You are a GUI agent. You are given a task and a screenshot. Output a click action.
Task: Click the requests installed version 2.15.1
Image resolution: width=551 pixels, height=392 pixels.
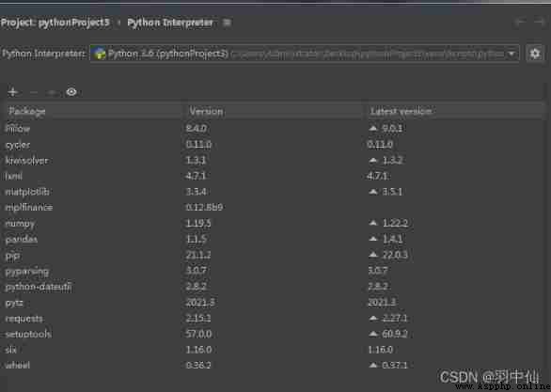click(198, 319)
